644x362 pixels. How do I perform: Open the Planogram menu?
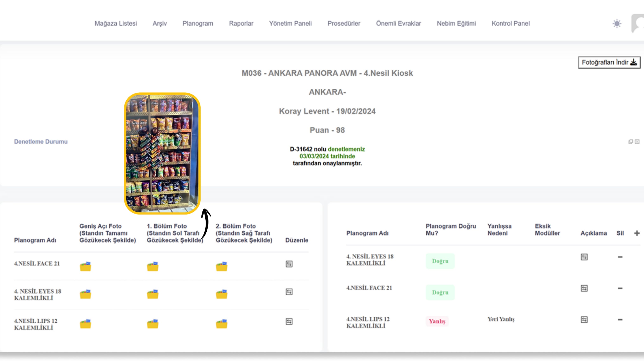[198, 24]
